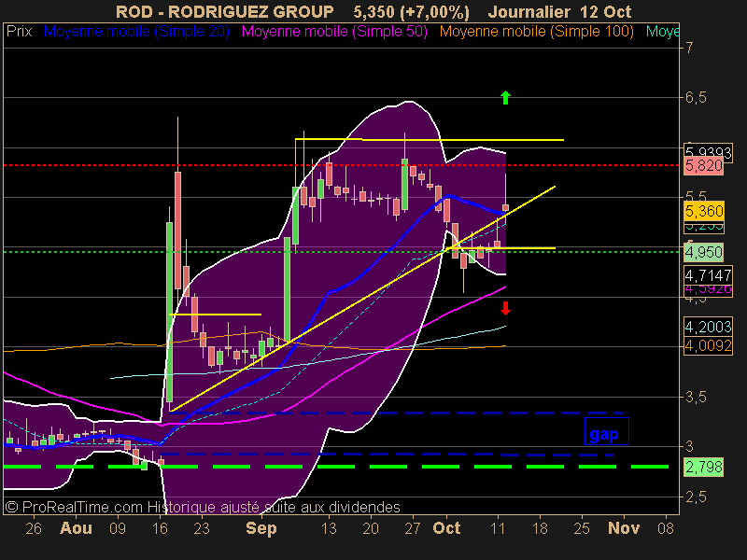Click date '13' on the time axis
747x560 pixels.
tap(329, 528)
